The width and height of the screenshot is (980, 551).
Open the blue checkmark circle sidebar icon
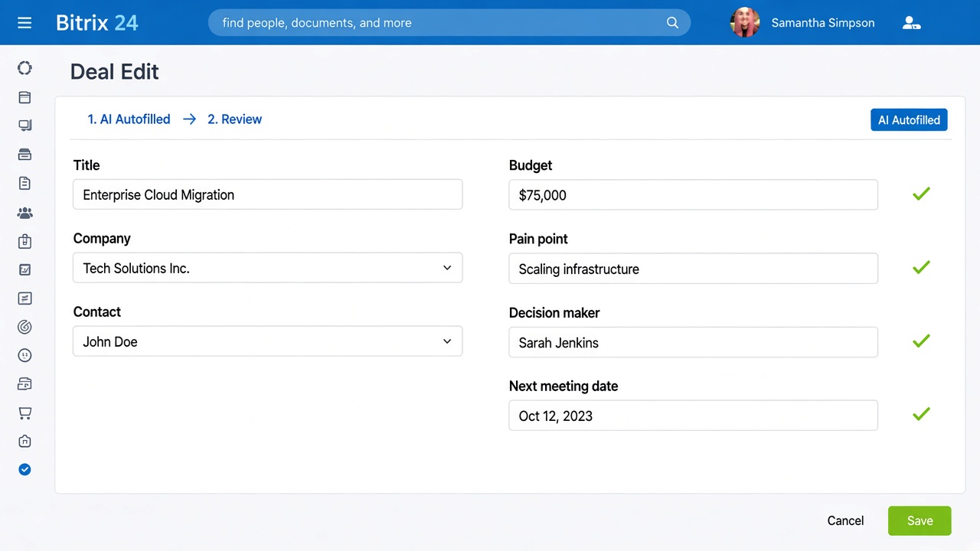pyautogui.click(x=24, y=470)
